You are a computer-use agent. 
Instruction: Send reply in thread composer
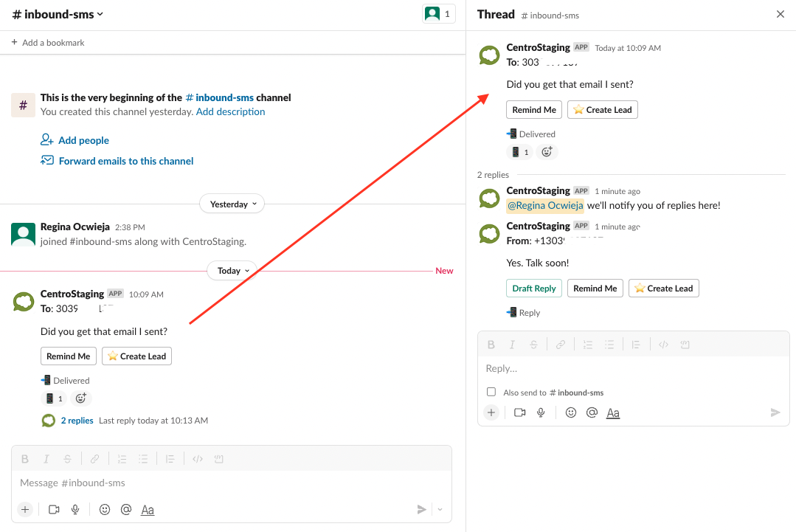pyautogui.click(x=775, y=412)
